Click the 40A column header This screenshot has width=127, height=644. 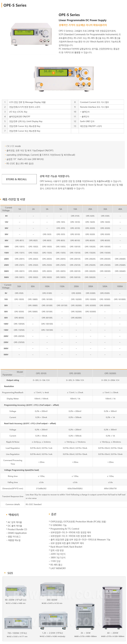(120, 209)
